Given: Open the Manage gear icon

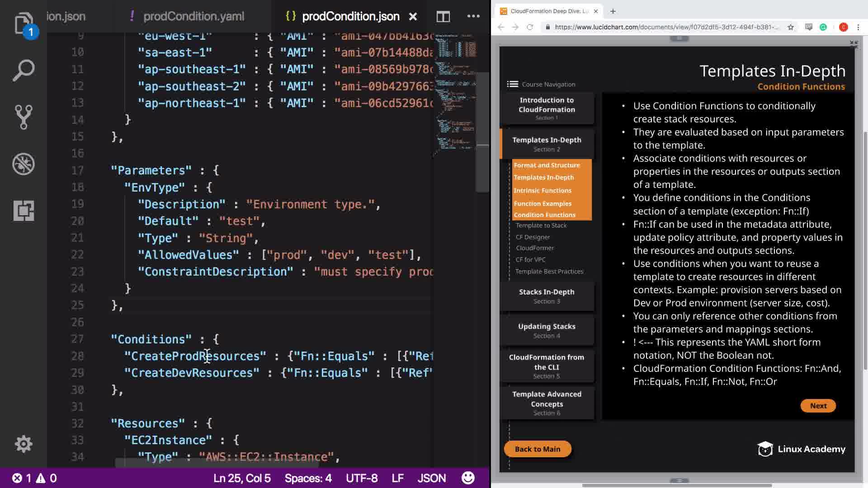Looking at the screenshot, I should [x=24, y=444].
